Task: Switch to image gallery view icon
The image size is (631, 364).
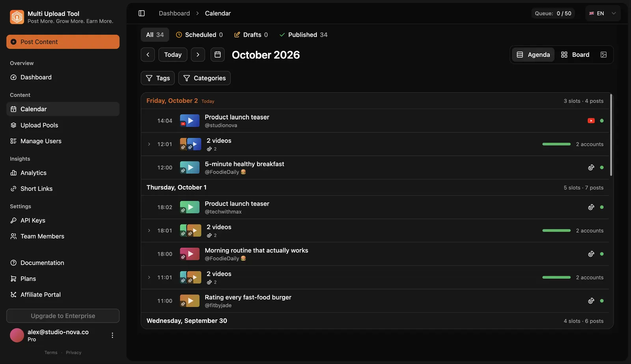Action: [603, 55]
